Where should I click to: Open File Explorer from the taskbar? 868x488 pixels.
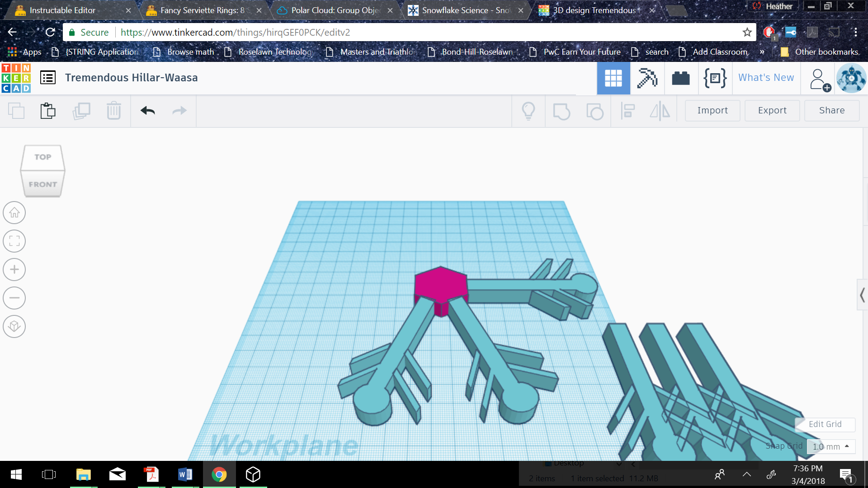click(84, 474)
